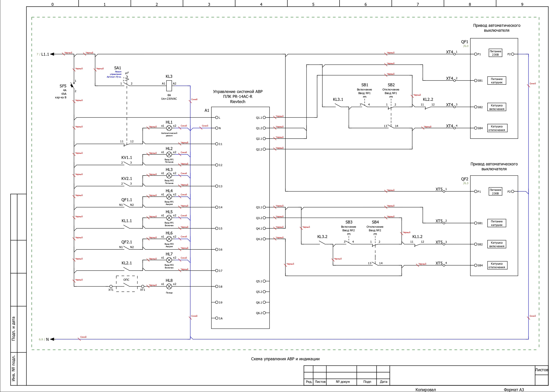Select the HL8 Пожар lamp symbol
555x392 pixels.
169,287
